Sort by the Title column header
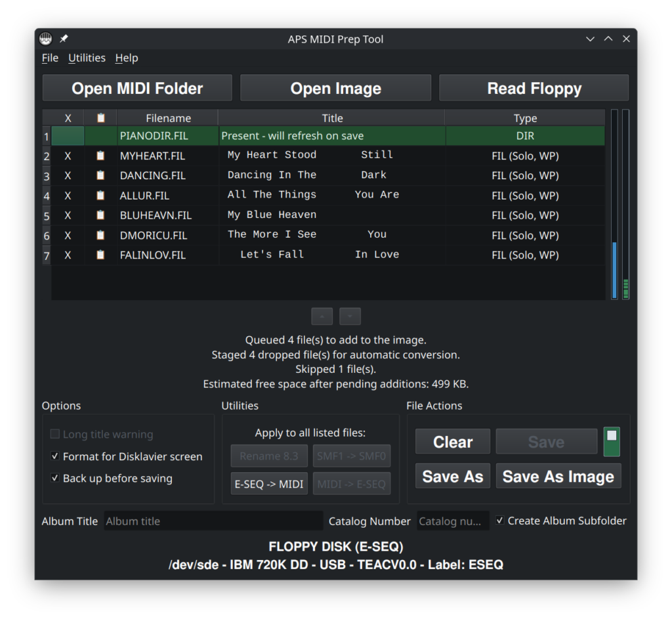Image resolution: width=672 pixels, height=621 pixels. [332, 118]
